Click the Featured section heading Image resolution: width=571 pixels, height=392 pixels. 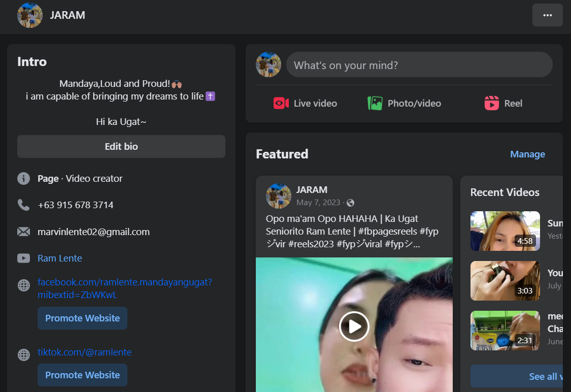pos(282,154)
